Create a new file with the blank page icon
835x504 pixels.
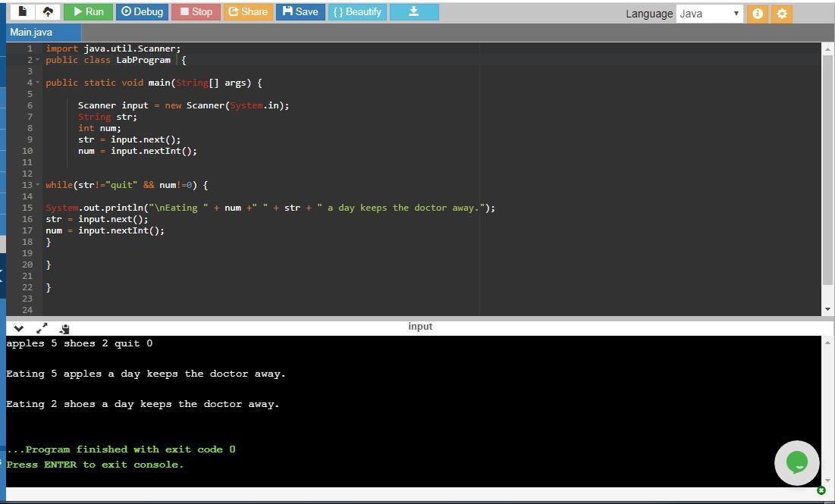coord(22,12)
